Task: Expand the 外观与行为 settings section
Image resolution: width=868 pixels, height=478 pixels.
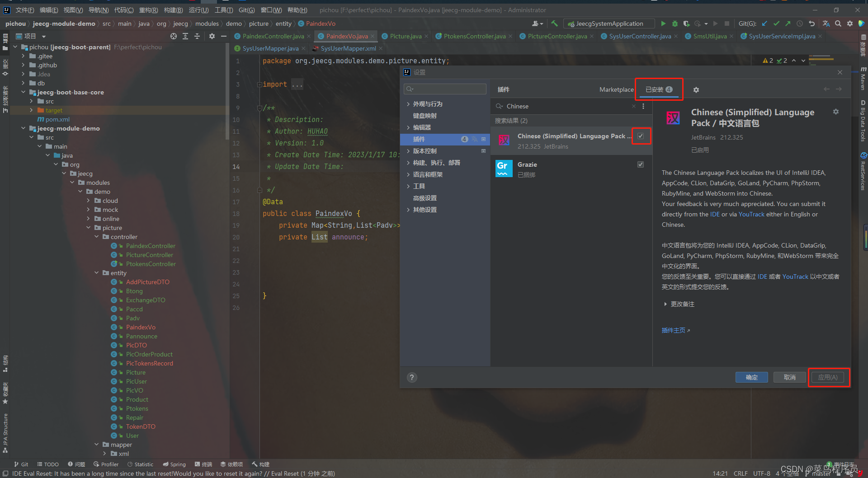Action: pos(409,103)
